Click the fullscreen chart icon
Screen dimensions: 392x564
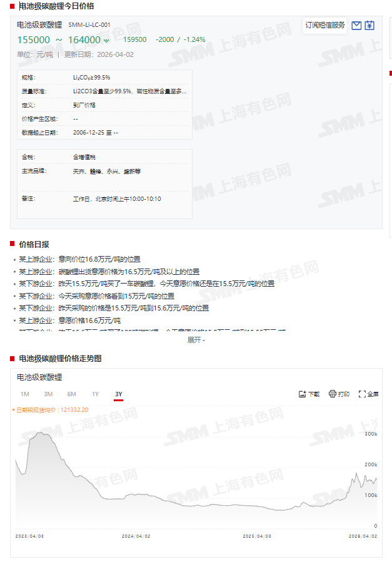pos(362,394)
